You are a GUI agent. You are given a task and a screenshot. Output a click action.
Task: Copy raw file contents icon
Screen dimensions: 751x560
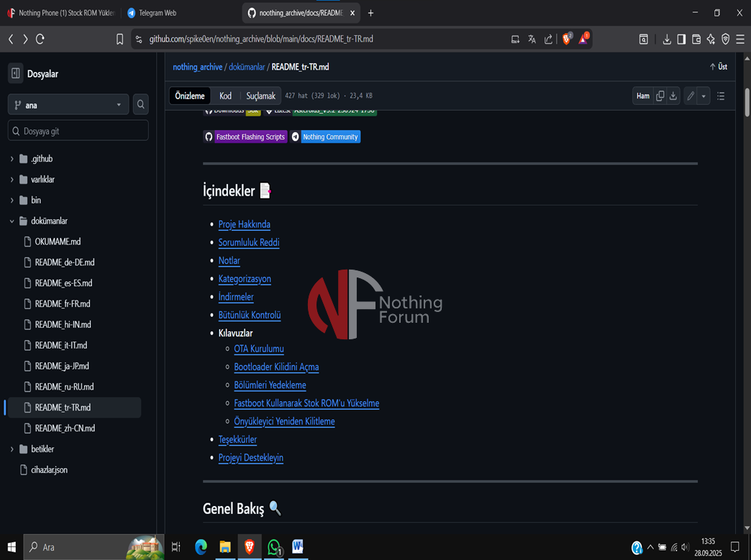pyautogui.click(x=660, y=96)
